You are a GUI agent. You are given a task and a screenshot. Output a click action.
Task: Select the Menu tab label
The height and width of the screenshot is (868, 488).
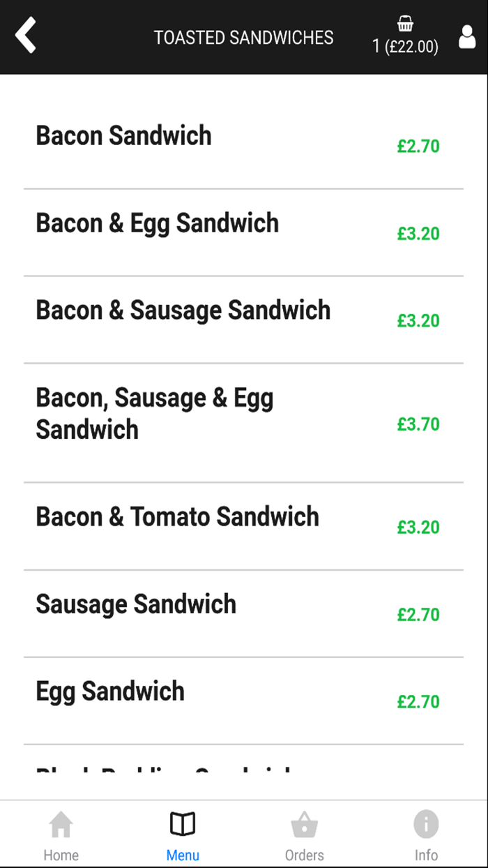[x=183, y=854]
